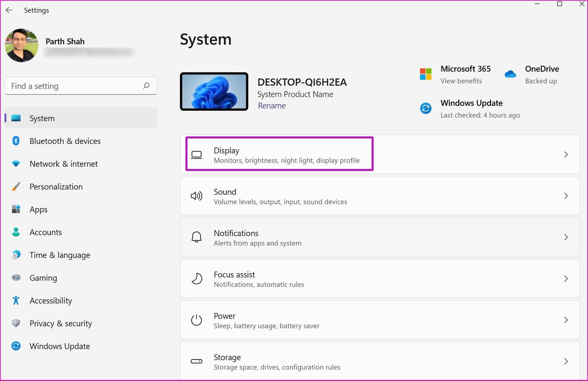
Task: Select Personalization in the sidebar
Action: [56, 187]
